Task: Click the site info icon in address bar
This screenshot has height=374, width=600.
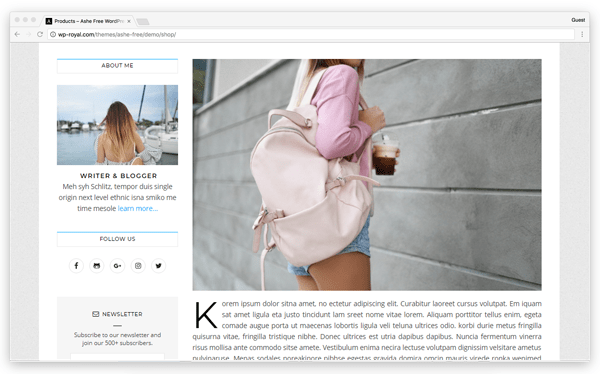Action: pyautogui.click(x=53, y=34)
